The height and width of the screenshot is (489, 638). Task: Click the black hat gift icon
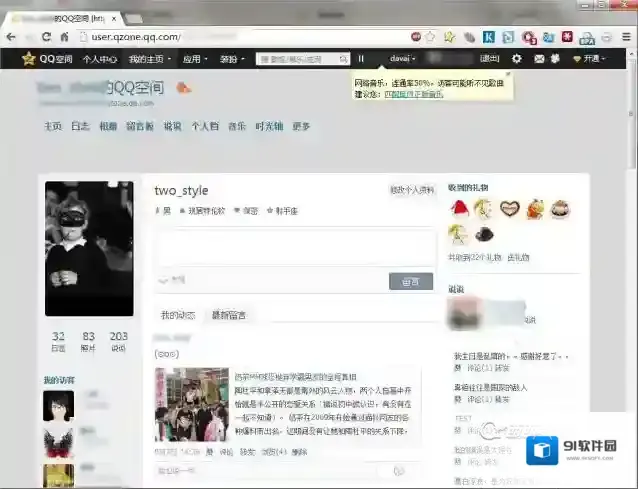click(x=484, y=234)
